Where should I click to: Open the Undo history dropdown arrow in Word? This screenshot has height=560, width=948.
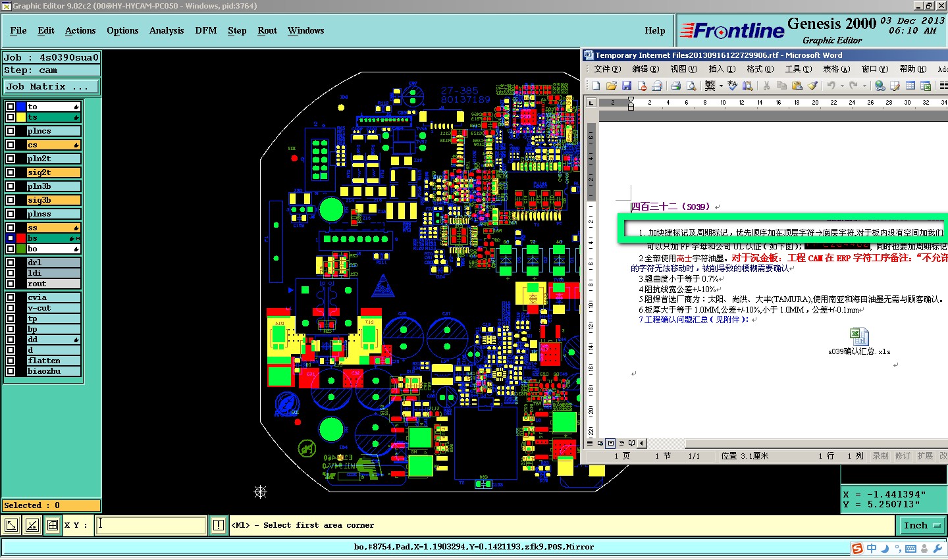(841, 86)
